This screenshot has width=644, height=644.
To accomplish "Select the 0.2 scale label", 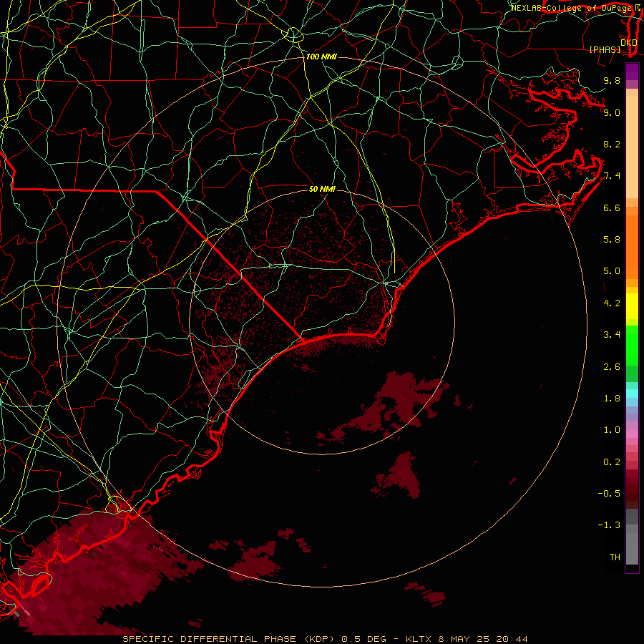I will pos(612,462).
